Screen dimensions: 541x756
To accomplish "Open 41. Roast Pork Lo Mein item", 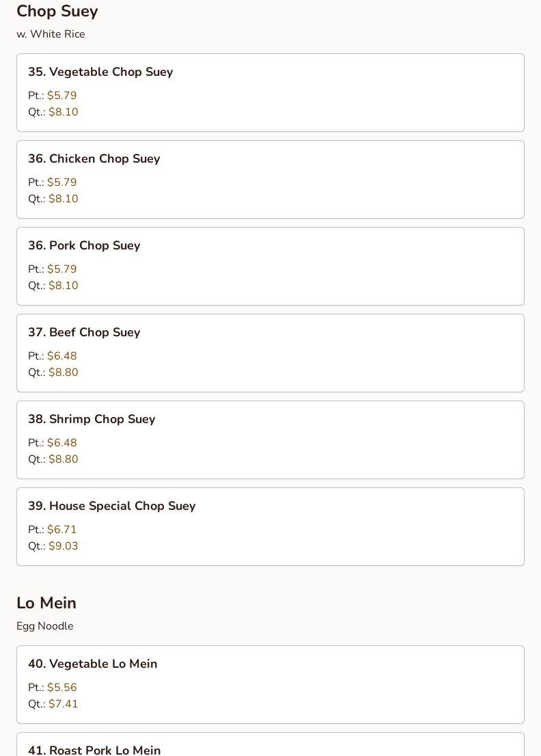I will coord(270,744).
